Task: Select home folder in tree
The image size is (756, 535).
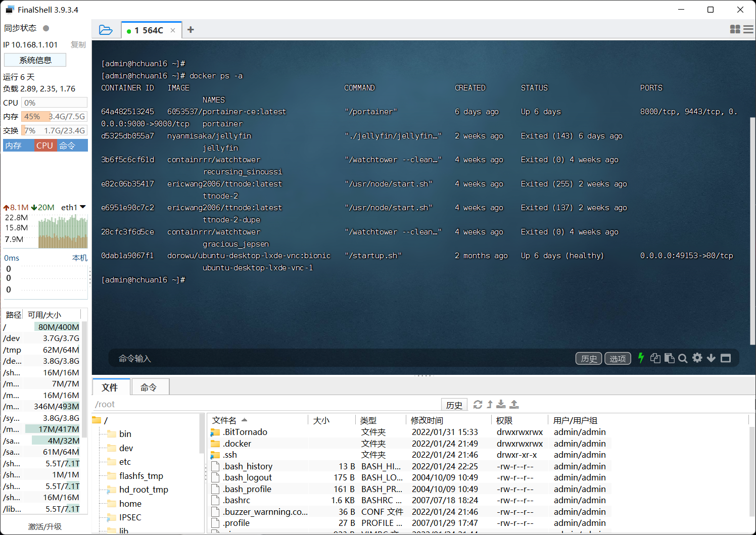Action: tap(124, 504)
